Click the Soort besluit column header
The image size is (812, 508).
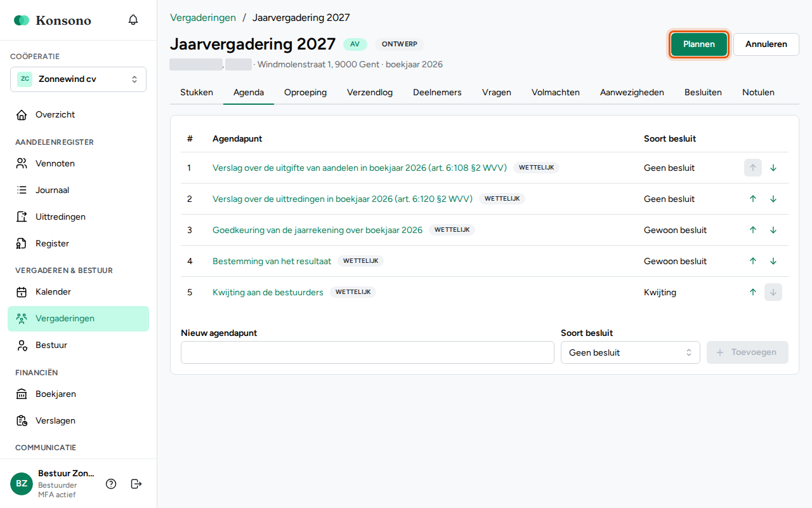670,138
